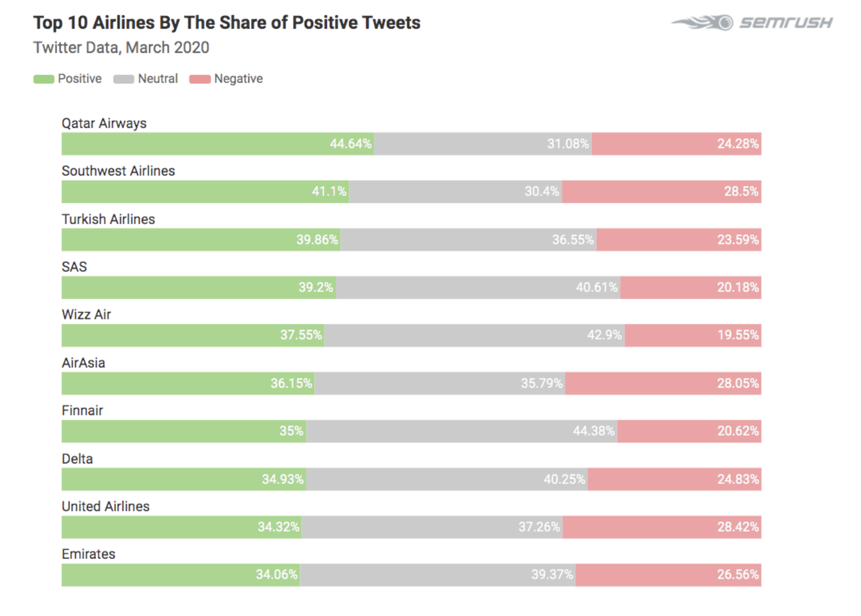Viewport: 861px width, 616px height.
Task: Click SAS neutral 40.61% bar segment
Action: pyautogui.click(x=478, y=288)
